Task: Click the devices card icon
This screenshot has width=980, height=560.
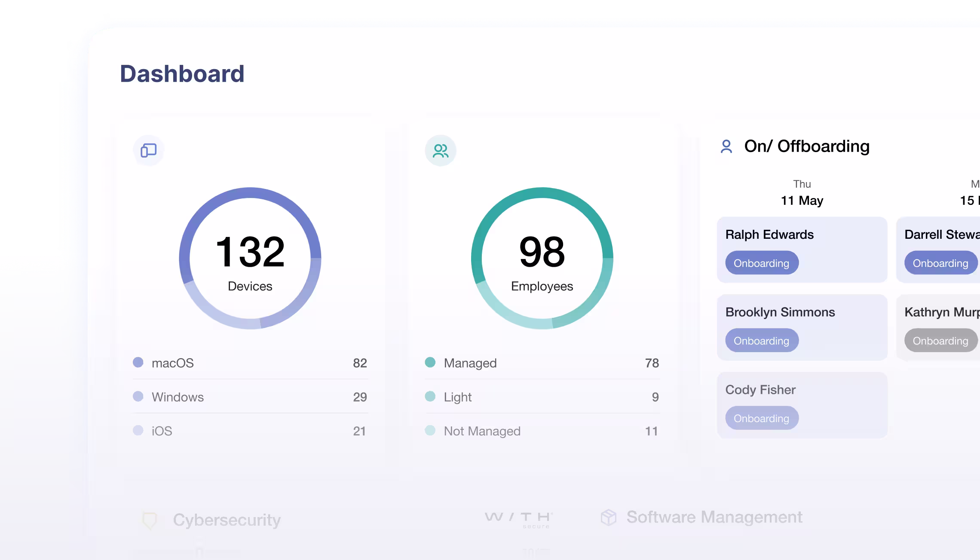Action: point(148,150)
